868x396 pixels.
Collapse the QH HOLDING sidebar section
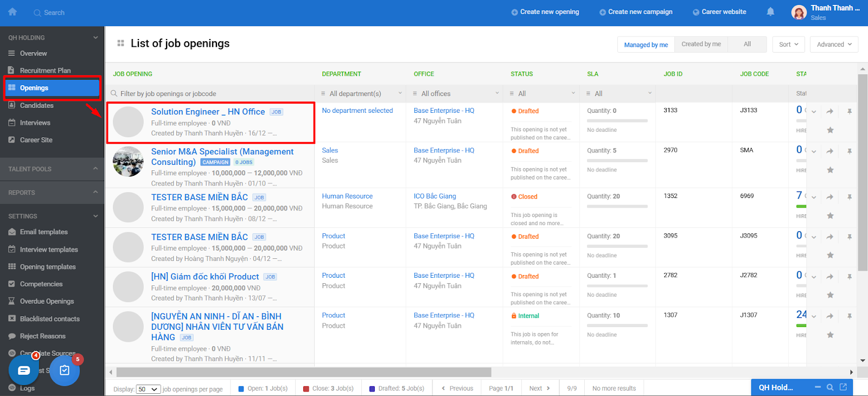(95, 37)
